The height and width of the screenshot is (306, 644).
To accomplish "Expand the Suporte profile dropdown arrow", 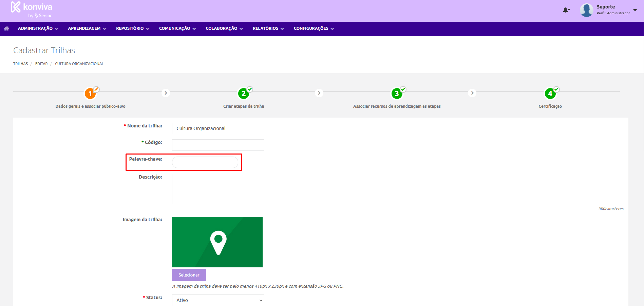I will pyautogui.click(x=635, y=10).
